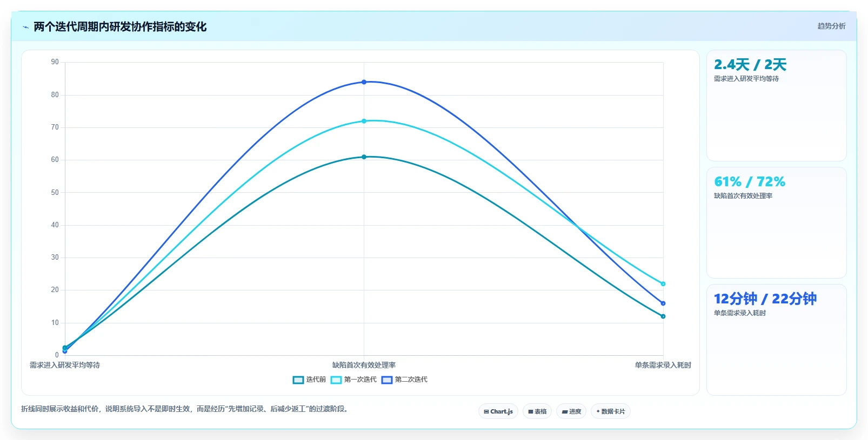Click the 进度 chip

click(x=571, y=411)
